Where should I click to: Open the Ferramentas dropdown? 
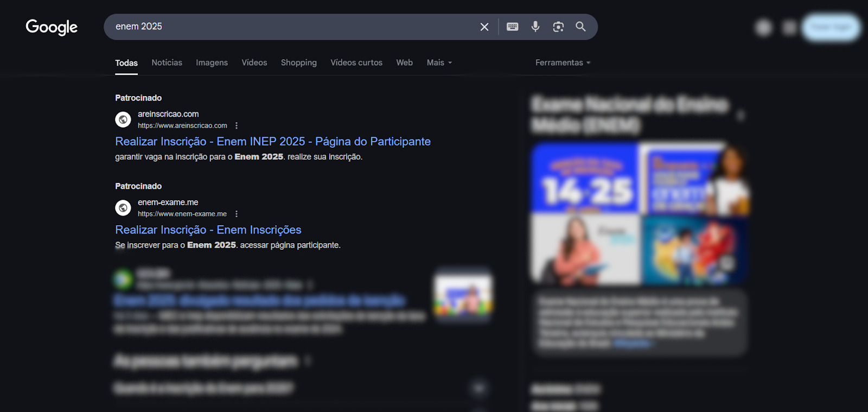point(563,62)
